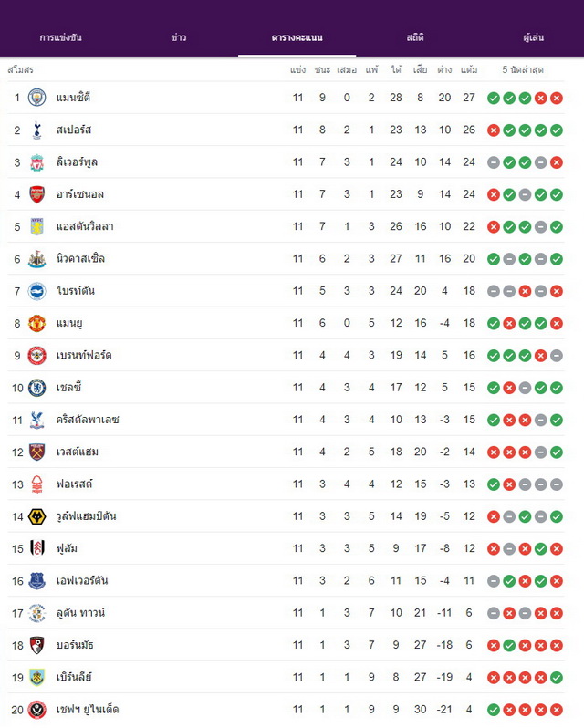Switch to the ข่าว tab

[x=179, y=37]
